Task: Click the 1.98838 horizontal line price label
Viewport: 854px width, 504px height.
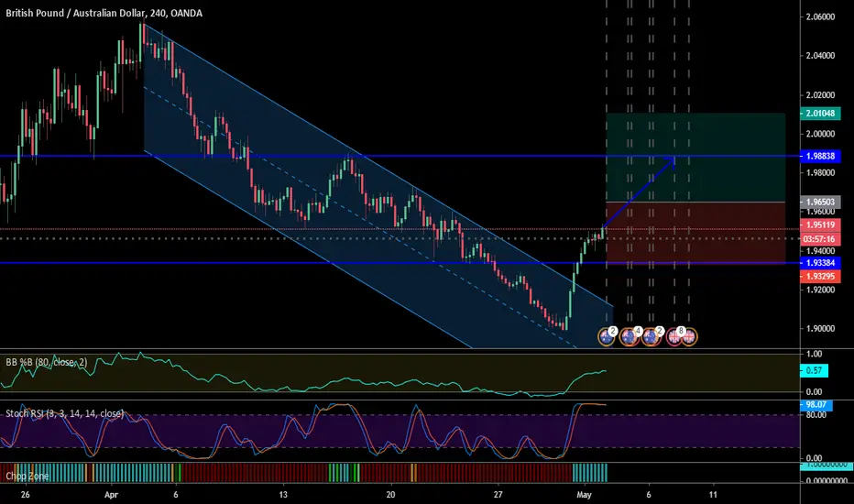Action: tap(820, 157)
